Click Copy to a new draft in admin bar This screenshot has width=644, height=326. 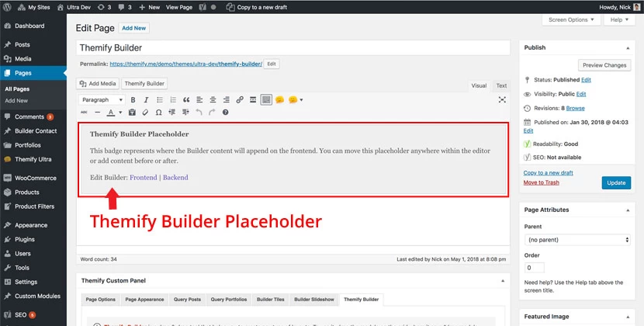click(x=257, y=7)
